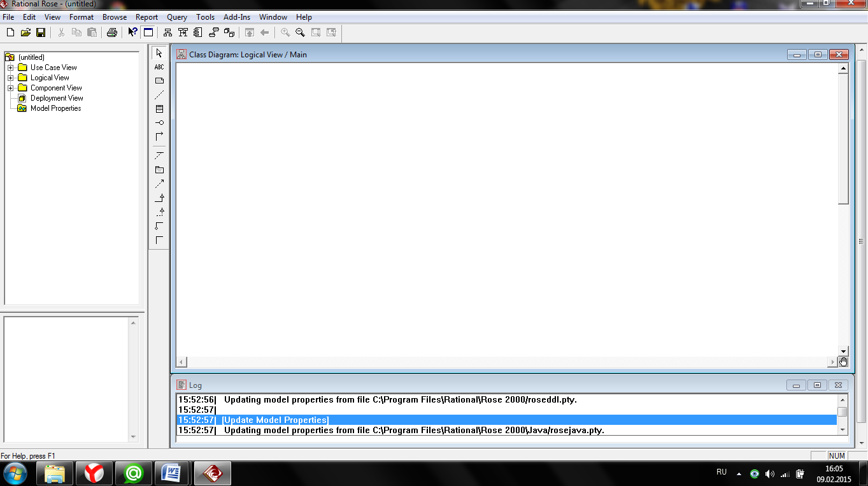Click the Zoom Out magnifier icon
This screenshot has height=486, width=868.
click(x=300, y=32)
